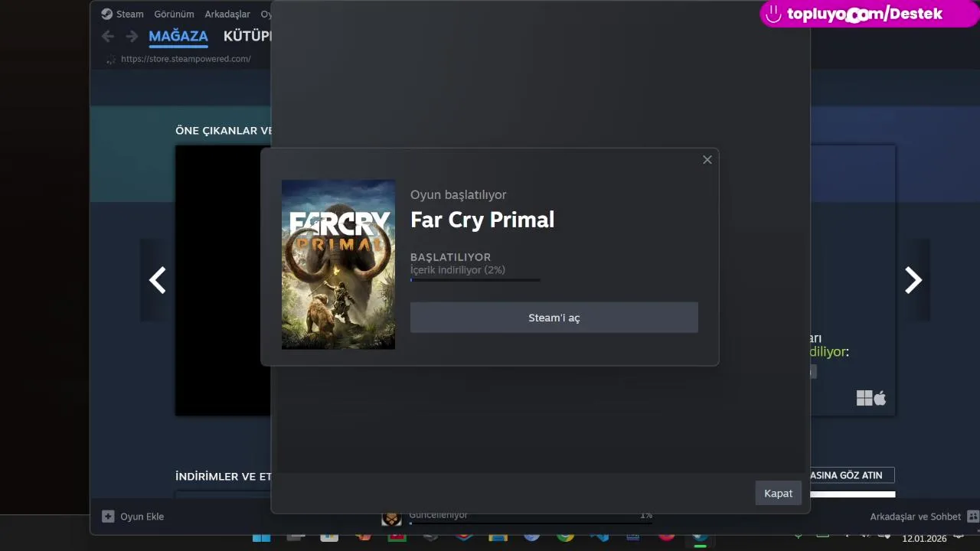Viewport: 980px width, 551px height.
Task: Switch to the KÜTÜP… library tab
Action: click(x=247, y=36)
